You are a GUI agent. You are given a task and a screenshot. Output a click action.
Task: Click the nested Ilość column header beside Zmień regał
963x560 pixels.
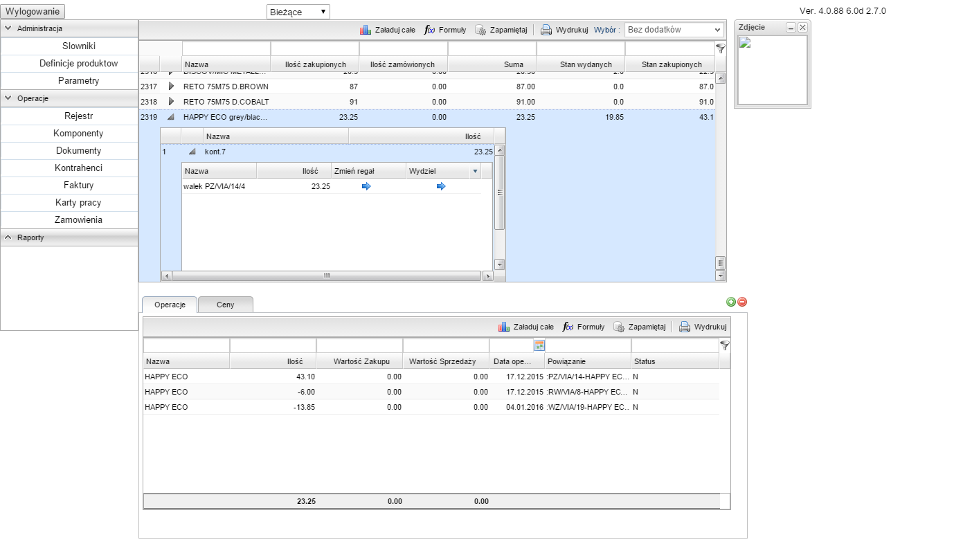click(294, 170)
